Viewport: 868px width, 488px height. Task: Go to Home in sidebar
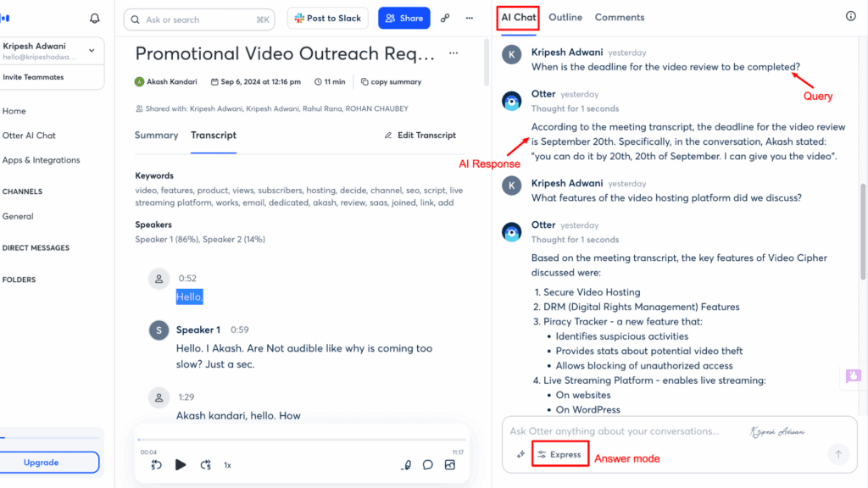[14, 111]
